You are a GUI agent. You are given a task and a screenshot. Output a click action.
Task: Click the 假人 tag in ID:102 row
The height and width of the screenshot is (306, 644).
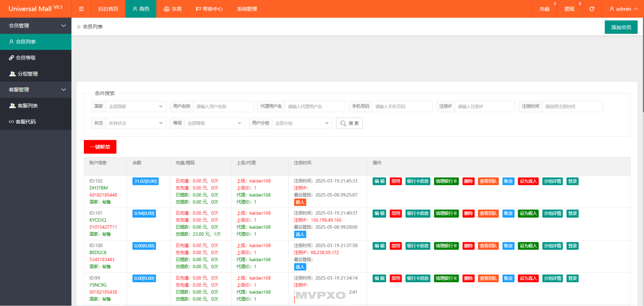point(300,202)
